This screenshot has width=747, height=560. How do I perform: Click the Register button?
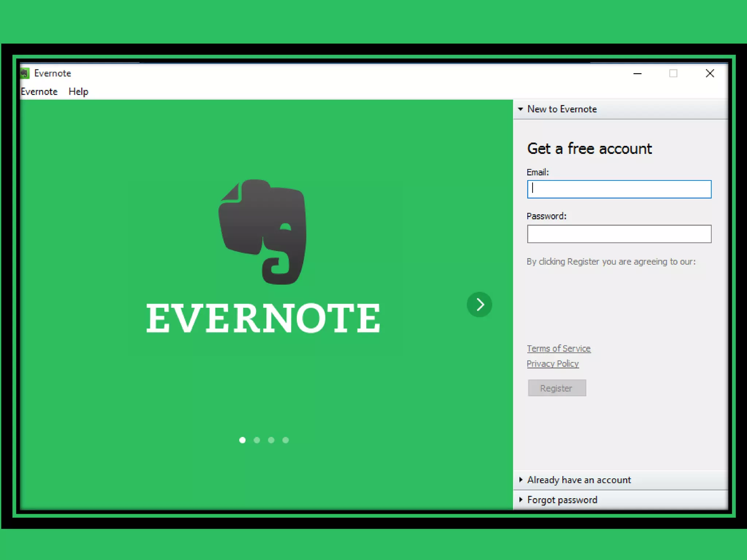557,388
